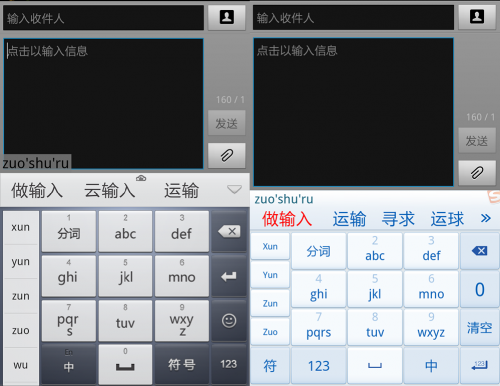Tap the def key on dark keyboard
Viewport: 500px width, 386px height.
tap(182, 231)
